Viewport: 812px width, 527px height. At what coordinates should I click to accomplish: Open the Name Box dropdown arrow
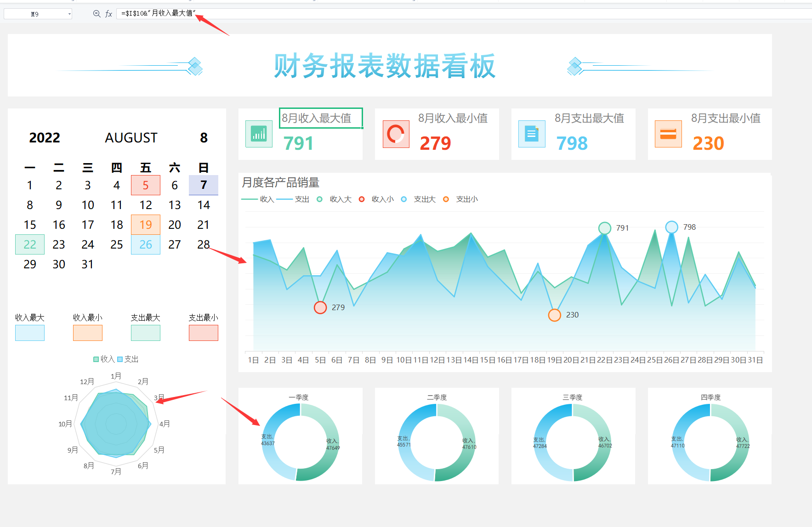click(x=69, y=14)
